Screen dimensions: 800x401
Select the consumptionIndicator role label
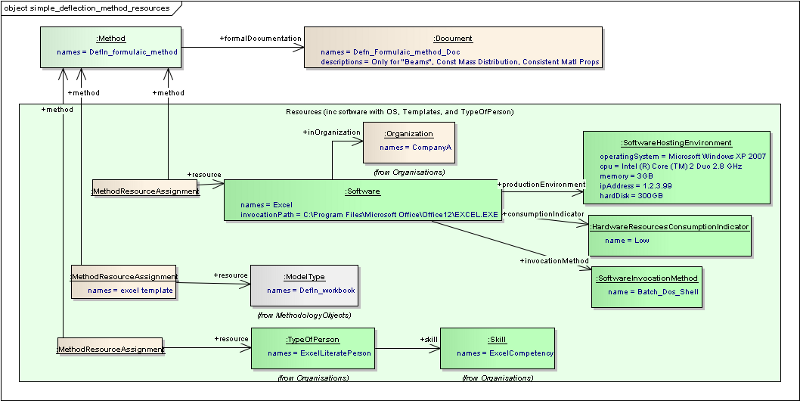click(544, 214)
